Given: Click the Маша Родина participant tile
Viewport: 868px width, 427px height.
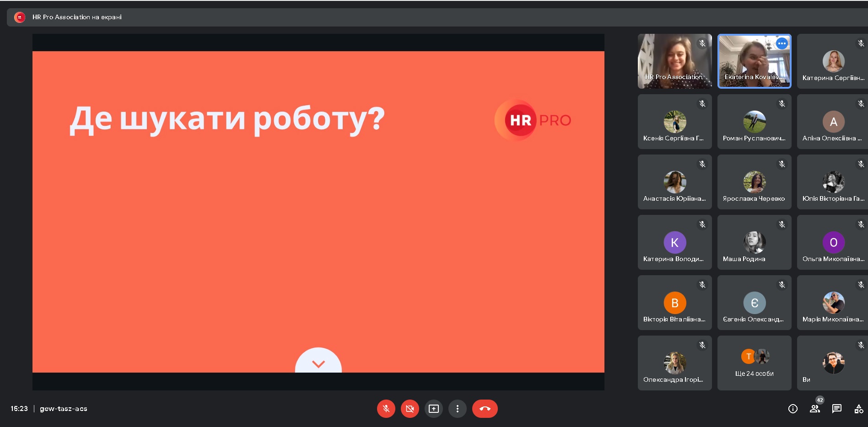Looking at the screenshot, I should click(754, 242).
